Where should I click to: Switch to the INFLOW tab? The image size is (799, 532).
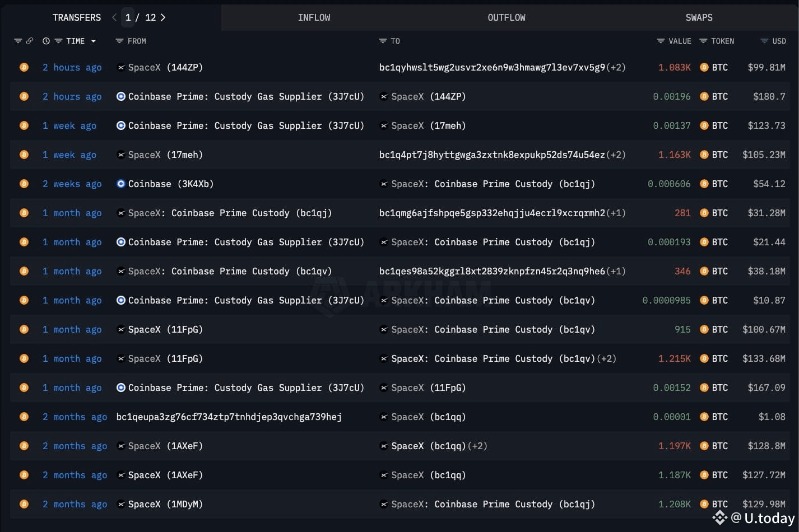pos(314,17)
